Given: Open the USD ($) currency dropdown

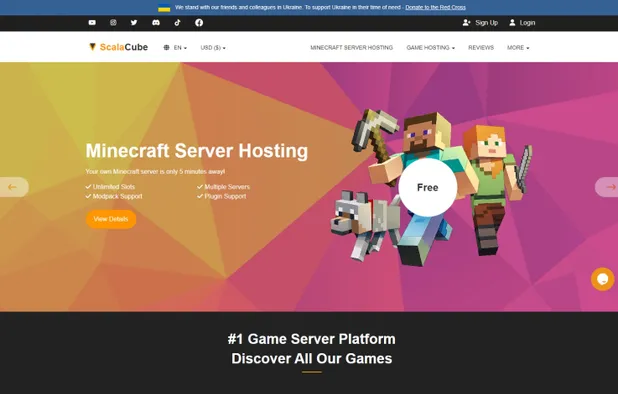Looking at the screenshot, I should 213,48.
